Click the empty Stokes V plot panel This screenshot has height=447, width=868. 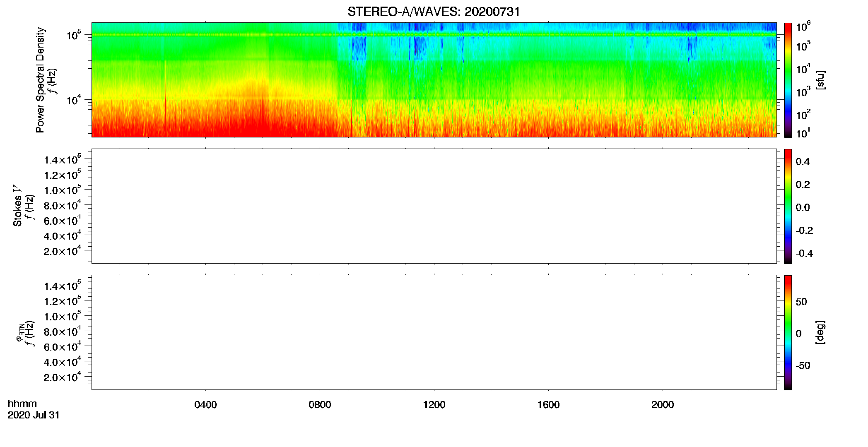434,206
